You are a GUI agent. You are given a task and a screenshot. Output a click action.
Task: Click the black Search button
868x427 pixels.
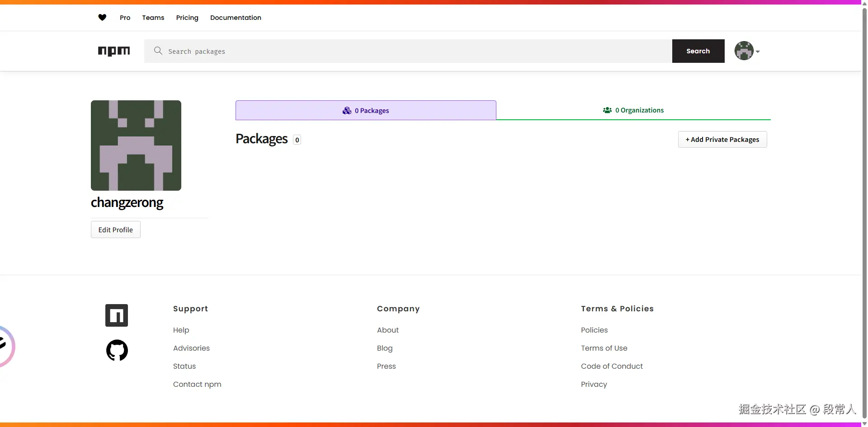pos(698,51)
